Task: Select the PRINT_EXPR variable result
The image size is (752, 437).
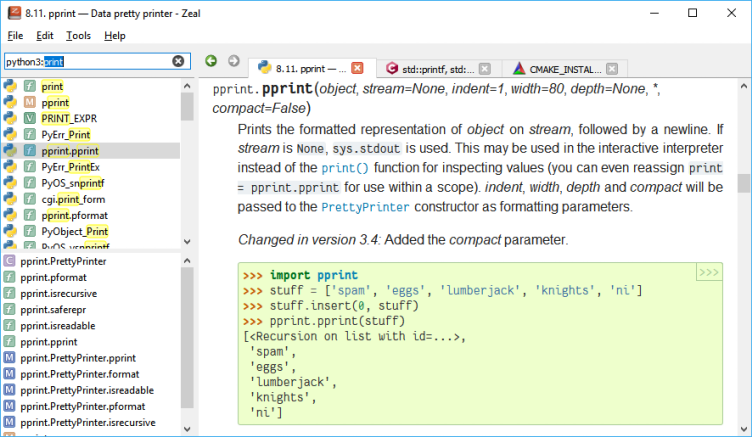Action: (x=69, y=118)
